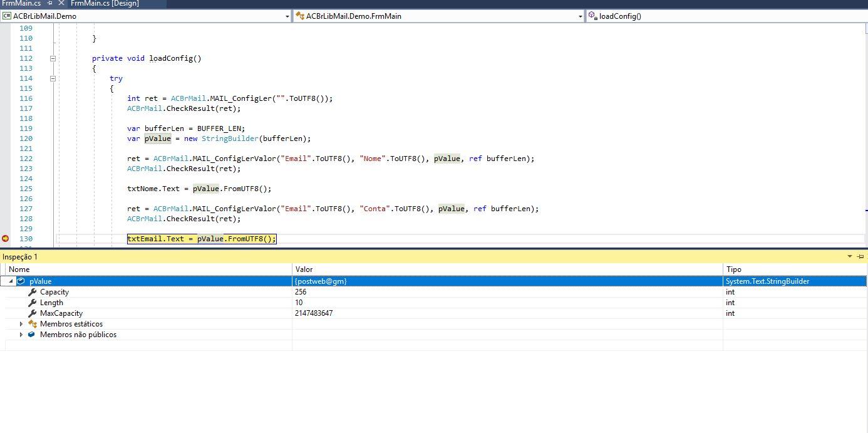Click the class icon beside ACBrLibMail.Demo.FrmMain
The width and height of the screenshot is (868, 433).
[x=300, y=16]
